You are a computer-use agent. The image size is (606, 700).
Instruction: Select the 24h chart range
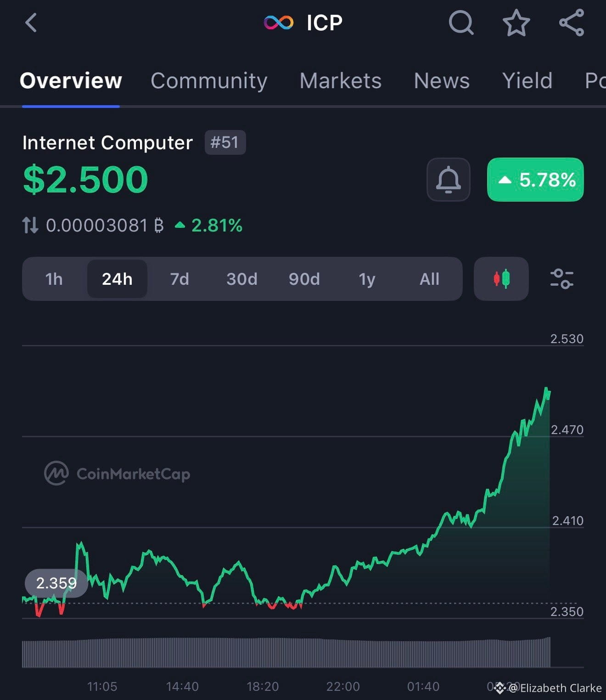tap(117, 279)
